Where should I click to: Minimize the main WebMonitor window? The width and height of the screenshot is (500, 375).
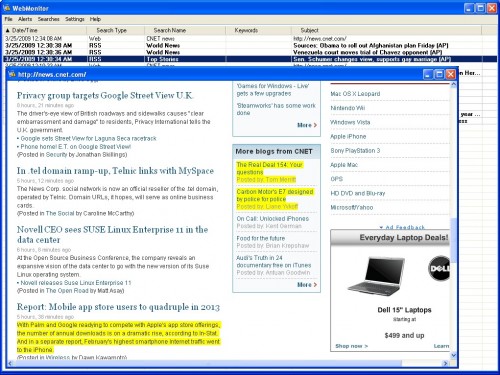469,8
